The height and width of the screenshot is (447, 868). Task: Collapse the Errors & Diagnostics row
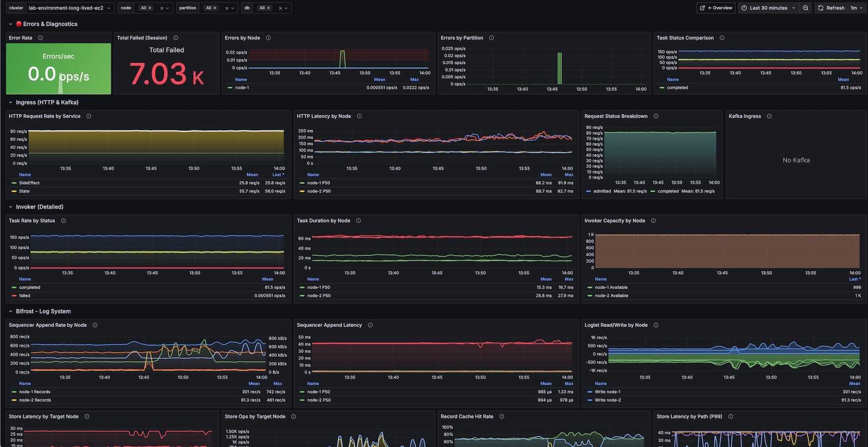[11, 24]
